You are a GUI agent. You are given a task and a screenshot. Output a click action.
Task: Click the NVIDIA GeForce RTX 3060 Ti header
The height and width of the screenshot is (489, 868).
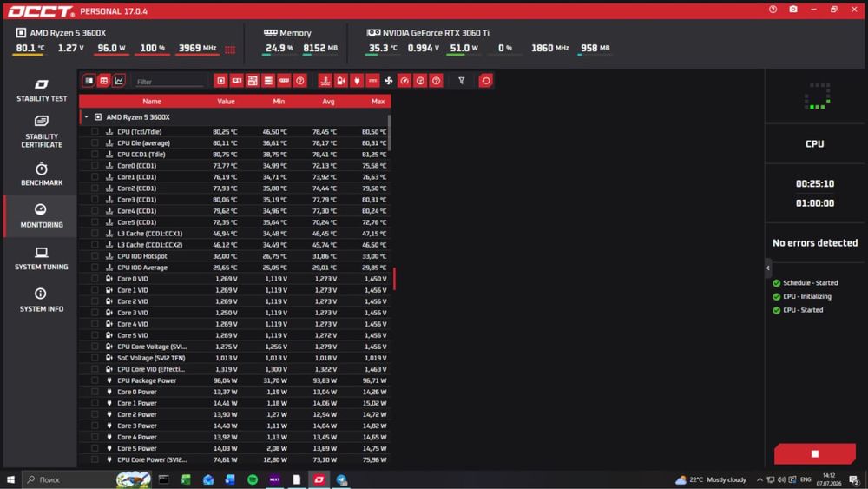(x=429, y=33)
